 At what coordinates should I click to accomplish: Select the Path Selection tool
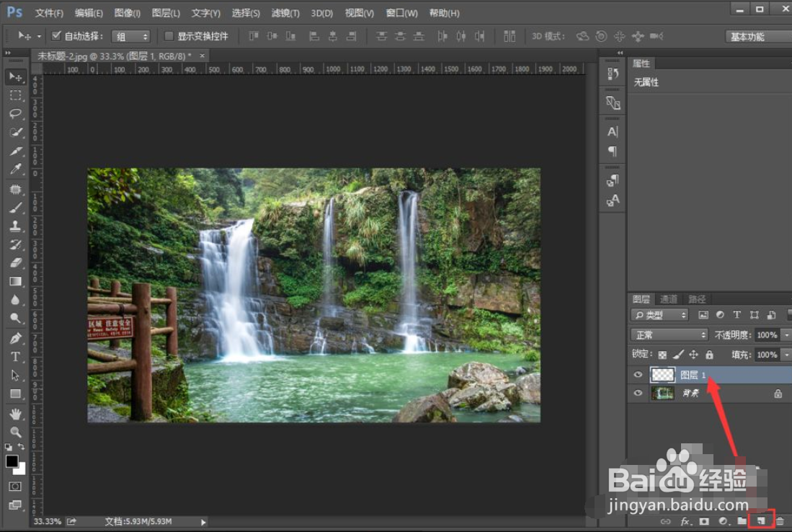click(x=15, y=376)
